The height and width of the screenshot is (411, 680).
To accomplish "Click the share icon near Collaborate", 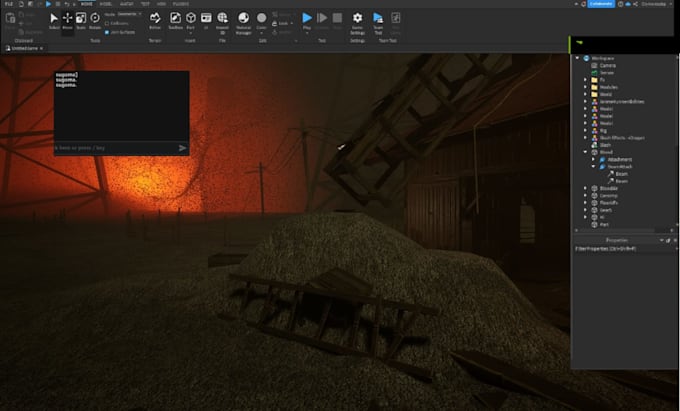I will coord(635,4).
